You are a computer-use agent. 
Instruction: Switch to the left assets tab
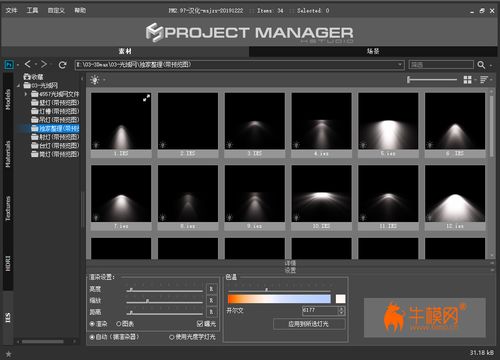[125, 51]
